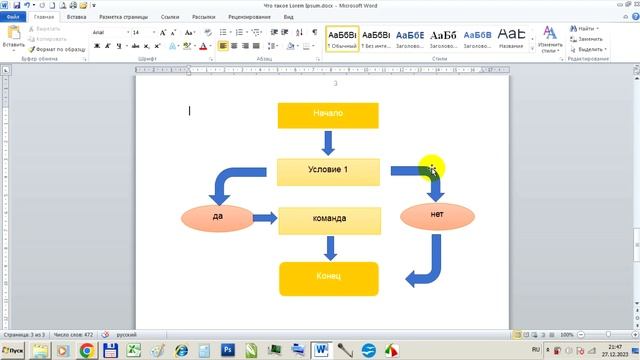Toggle Superscript formatting

157,46
